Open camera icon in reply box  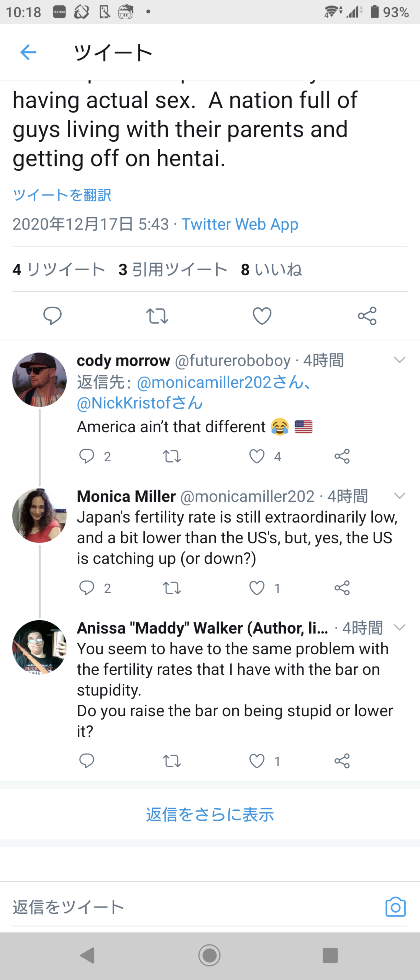coord(395,907)
